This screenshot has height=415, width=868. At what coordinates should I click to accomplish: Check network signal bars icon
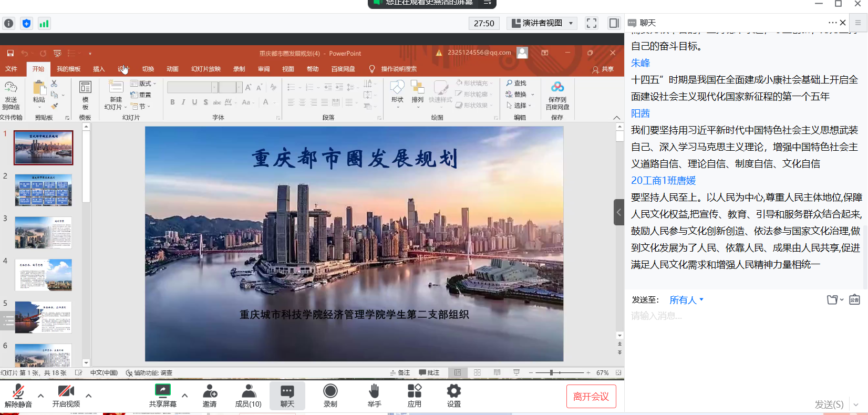pyautogui.click(x=44, y=23)
